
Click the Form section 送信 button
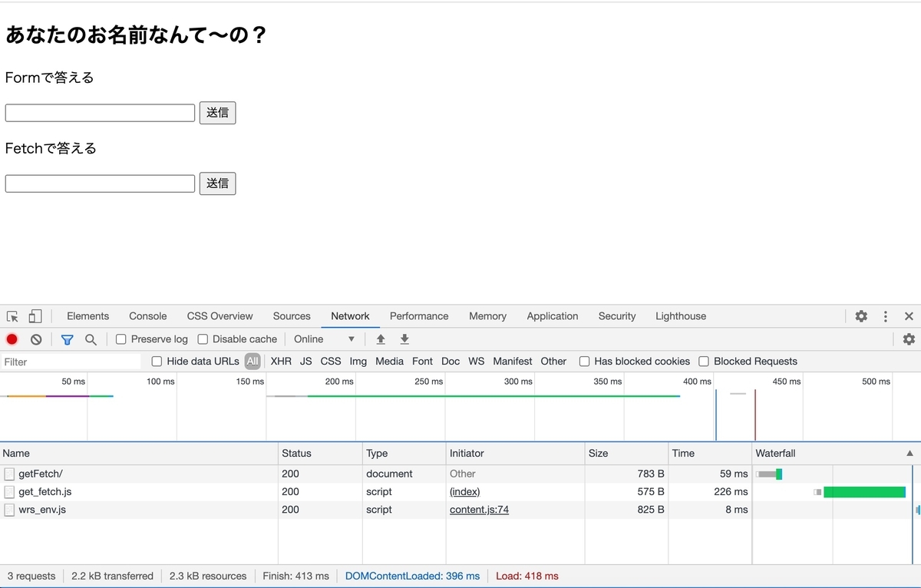point(217,113)
